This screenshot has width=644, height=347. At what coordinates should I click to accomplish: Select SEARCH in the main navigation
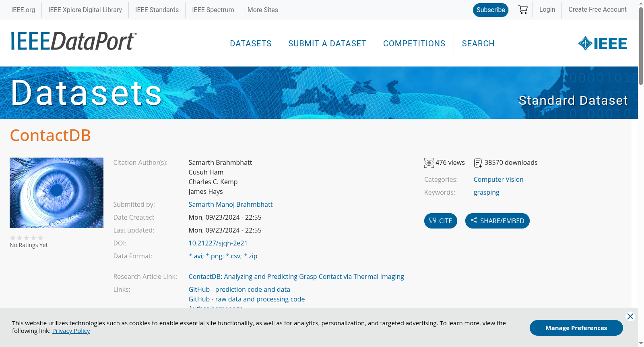[478, 44]
